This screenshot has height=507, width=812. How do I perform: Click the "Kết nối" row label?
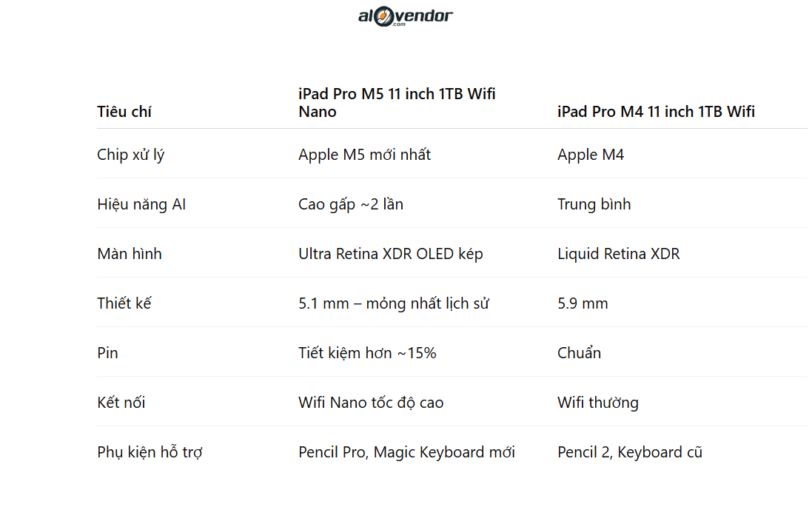[121, 403]
